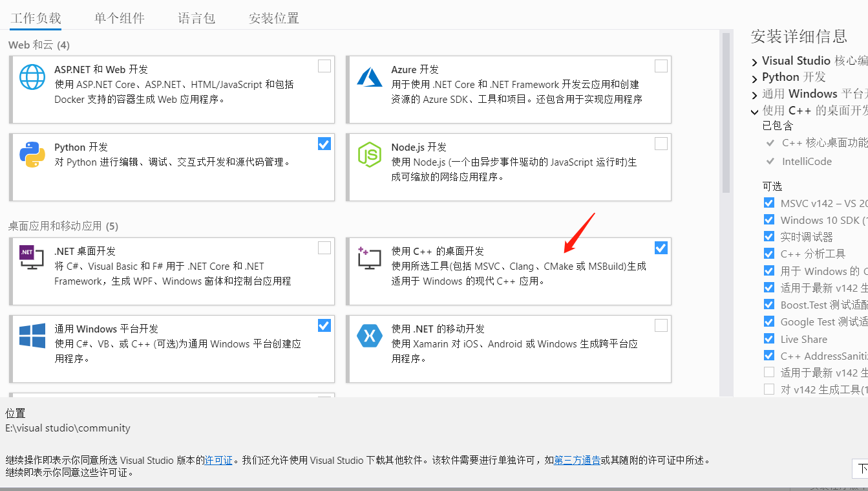Open the 第三方通告 link
Screen dimensions: 868x491
pos(577,461)
